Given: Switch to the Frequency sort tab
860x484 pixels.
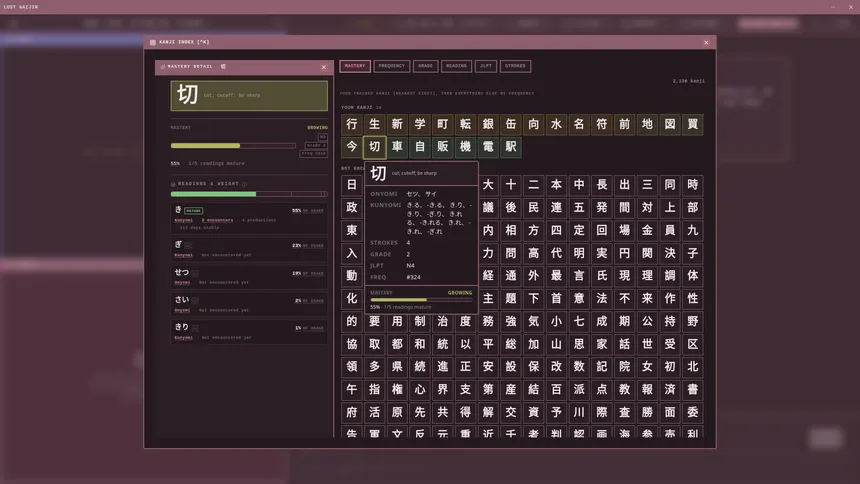Looking at the screenshot, I should point(392,66).
